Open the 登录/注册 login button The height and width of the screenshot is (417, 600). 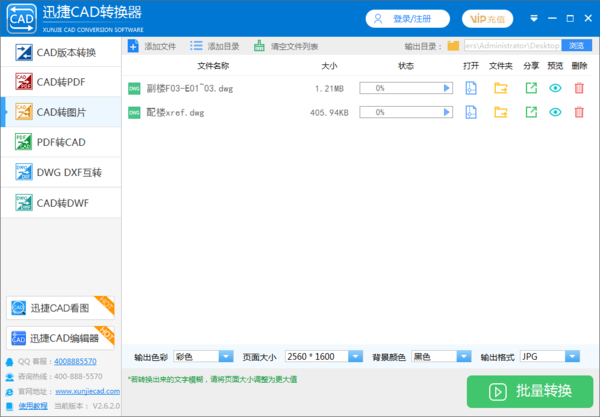click(x=408, y=19)
